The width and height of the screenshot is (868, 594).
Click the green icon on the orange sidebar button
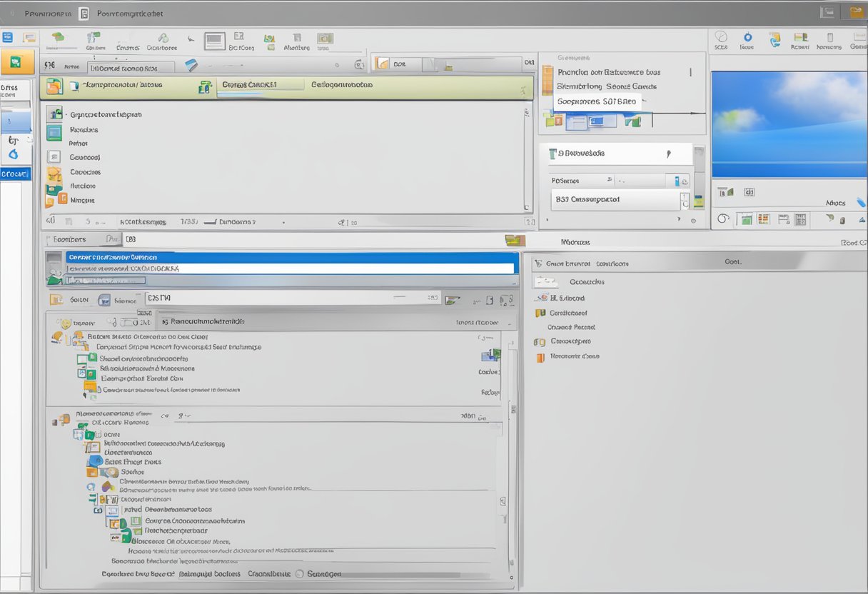16,62
